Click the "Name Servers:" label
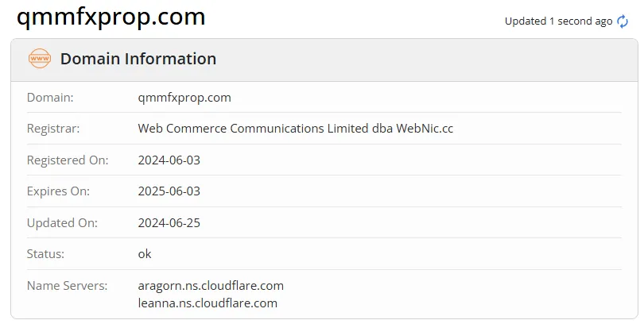Viewport: 644px width, 324px height. coord(66,285)
